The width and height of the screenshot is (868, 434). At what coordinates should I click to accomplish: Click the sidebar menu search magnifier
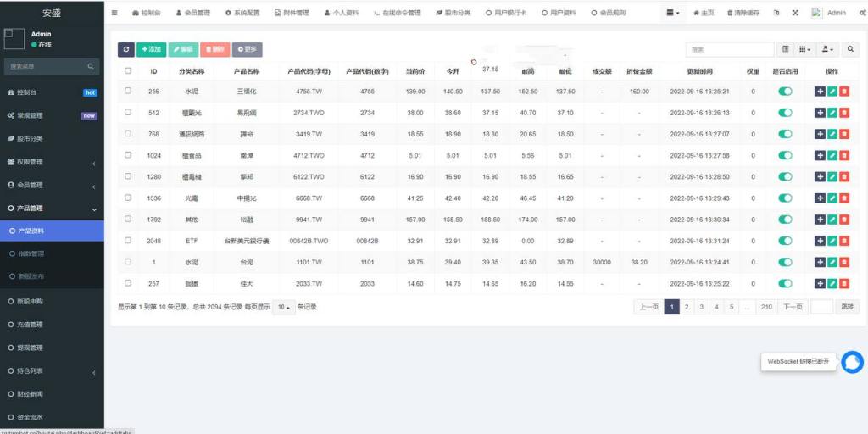(90, 66)
